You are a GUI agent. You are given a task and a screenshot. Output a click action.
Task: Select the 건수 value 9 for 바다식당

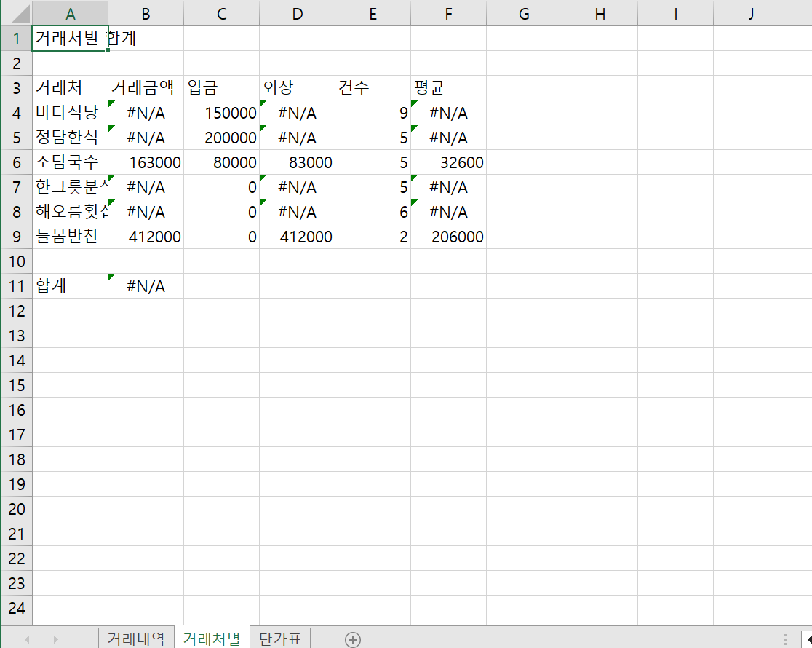(373, 113)
